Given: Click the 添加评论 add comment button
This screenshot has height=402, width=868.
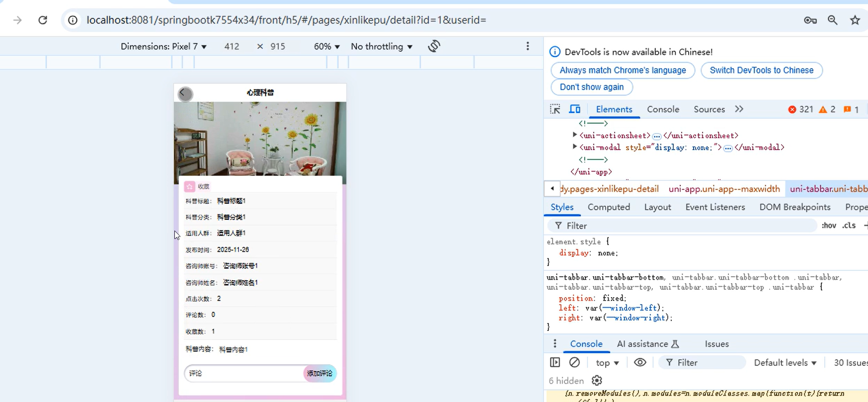Looking at the screenshot, I should pyautogui.click(x=319, y=373).
